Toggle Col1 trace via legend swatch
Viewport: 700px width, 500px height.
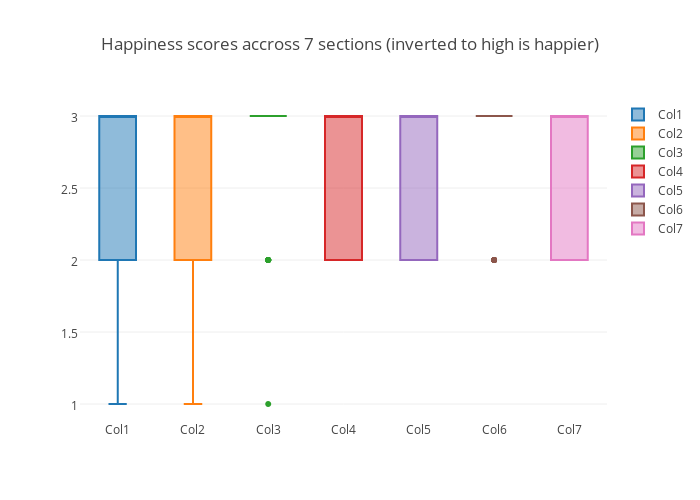638,114
